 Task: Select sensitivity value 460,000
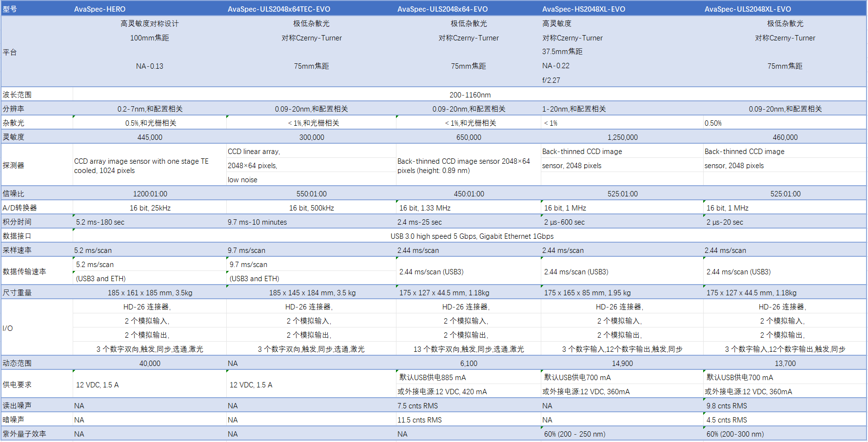pyautogui.click(x=785, y=137)
